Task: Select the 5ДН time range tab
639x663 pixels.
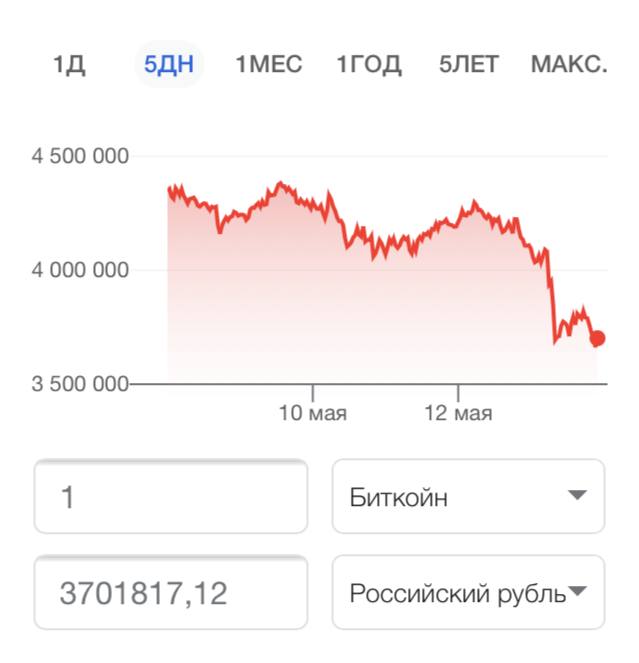Action: coord(169,64)
